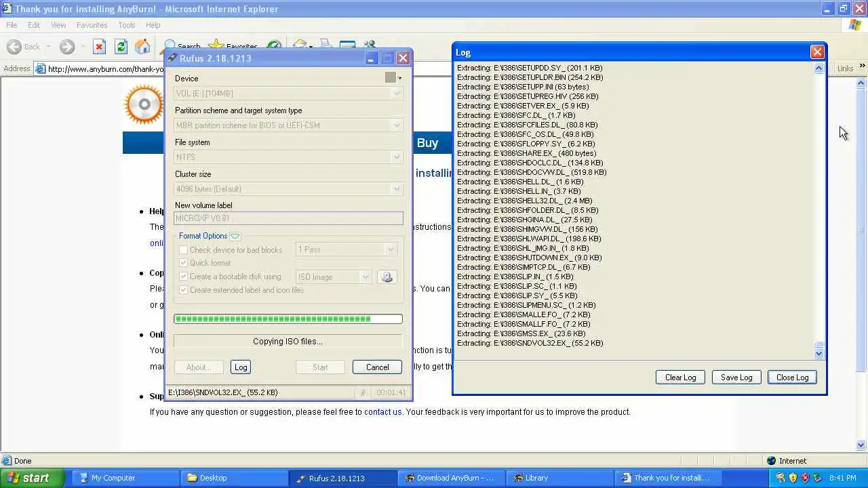Viewport: 868px width, 488px height.
Task: Click the Clear Log button
Action: [x=680, y=378]
